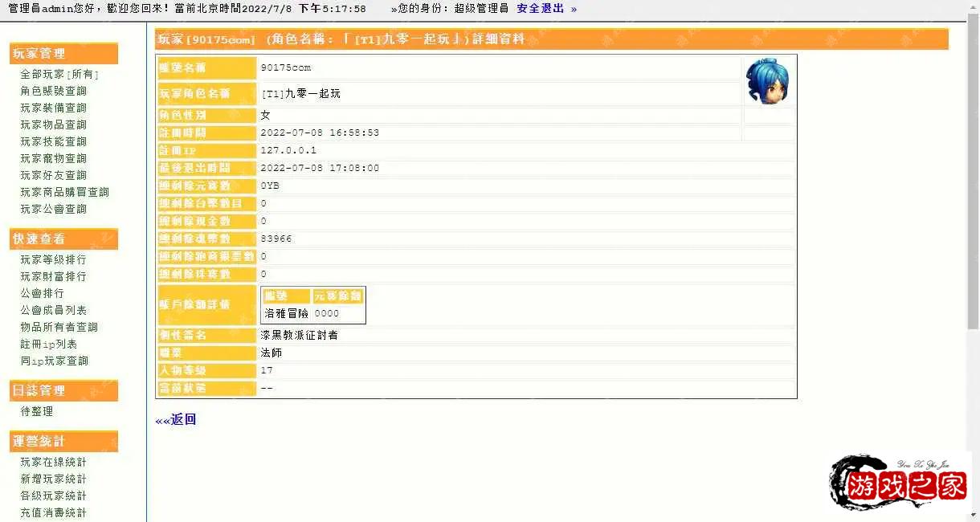The width and height of the screenshot is (980, 522).
Task: Select the 玩家管理 section header
Action: pyautogui.click(x=39, y=53)
